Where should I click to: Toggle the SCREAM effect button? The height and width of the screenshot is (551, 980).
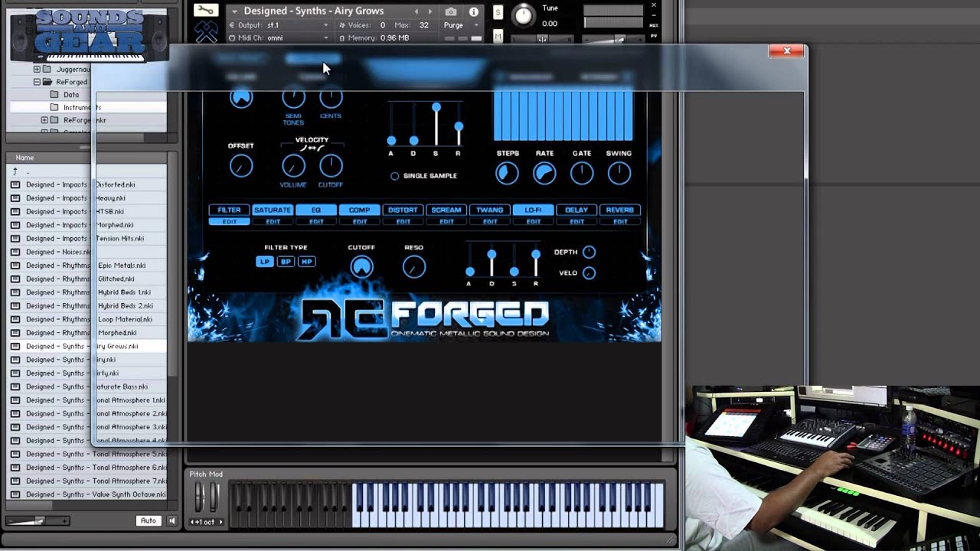[446, 210]
